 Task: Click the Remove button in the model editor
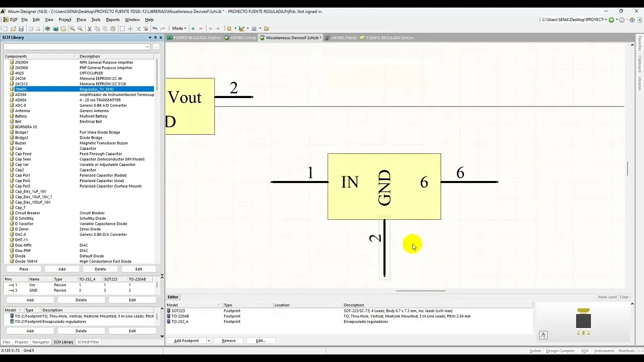[228, 341]
